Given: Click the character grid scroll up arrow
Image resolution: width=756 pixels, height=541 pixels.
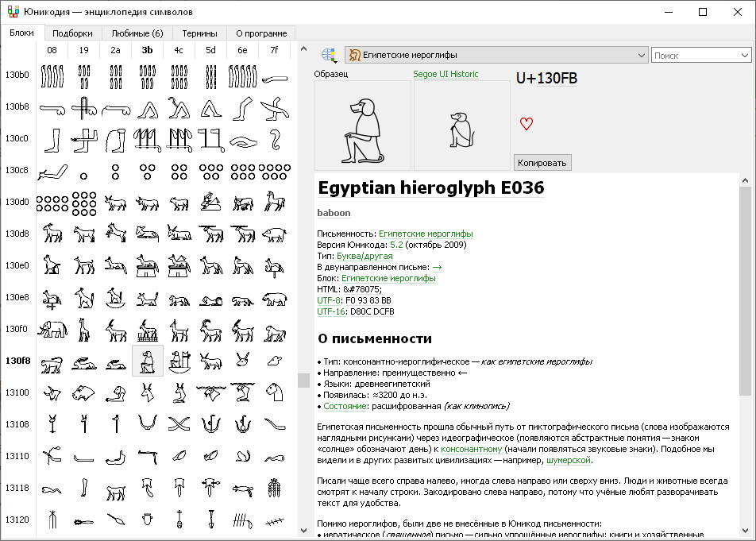Looking at the screenshot, I should click(303, 48).
